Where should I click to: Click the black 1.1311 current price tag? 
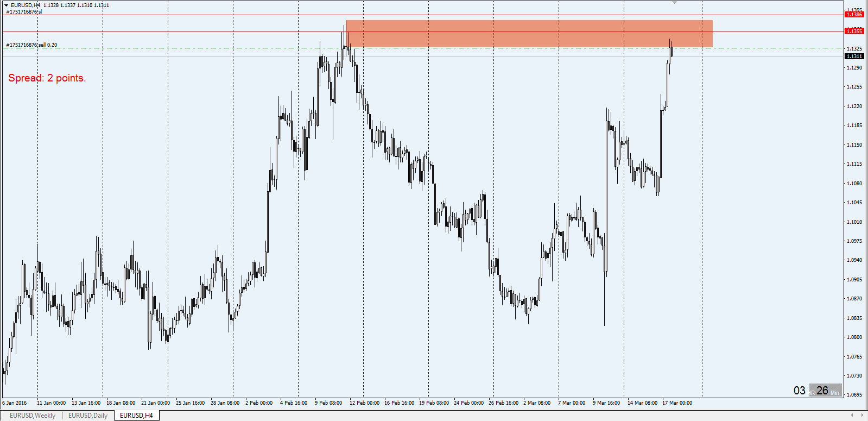click(x=854, y=56)
